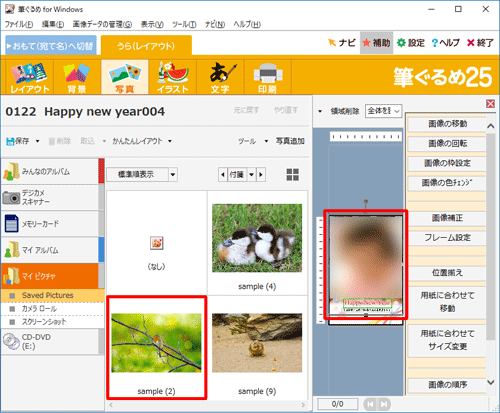Image resolution: width=500 pixels, height=413 pixels.
Task: Select デジカメ スキャナー camera source
Action: [x=50, y=197]
